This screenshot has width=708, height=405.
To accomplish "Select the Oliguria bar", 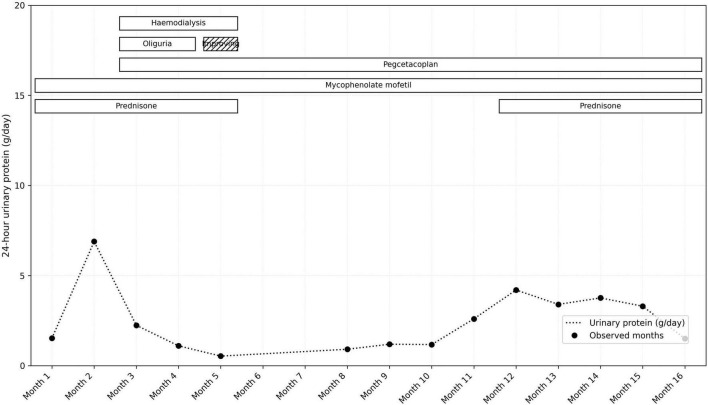I will coord(158,44).
